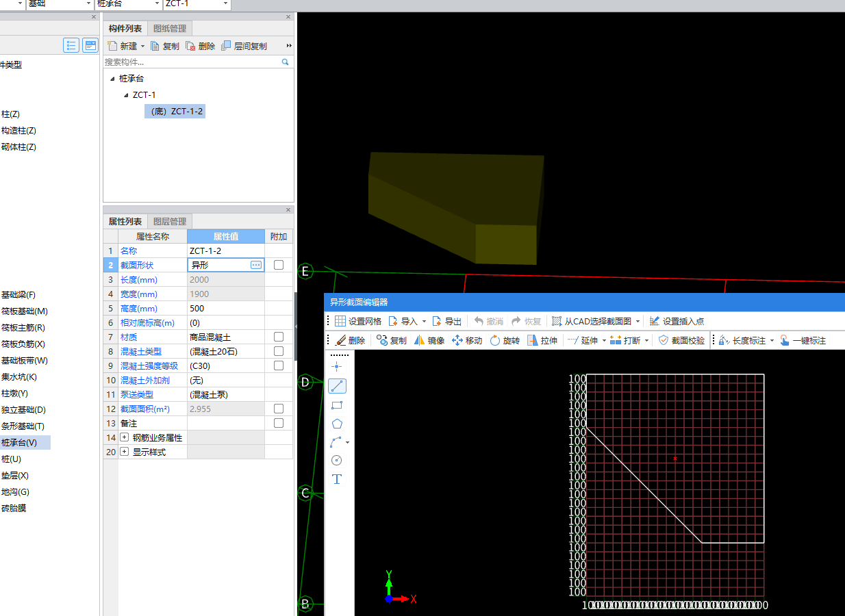
Task: Click 撤消 undo button in section editor
Action: pyautogui.click(x=489, y=321)
